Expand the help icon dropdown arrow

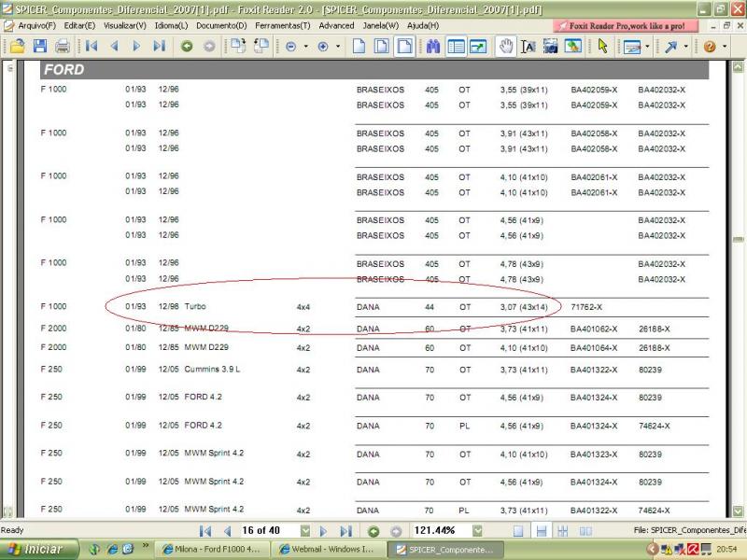(725, 46)
